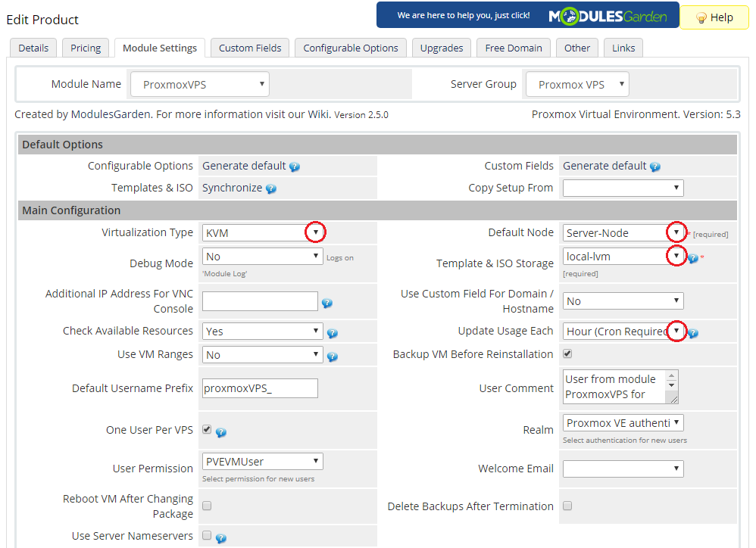
Task: Switch to Upgrades tab
Action: point(441,48)
